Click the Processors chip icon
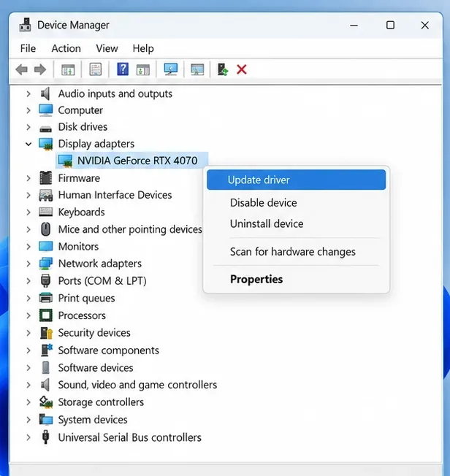 pyautogui.click(x=46, y=315)
